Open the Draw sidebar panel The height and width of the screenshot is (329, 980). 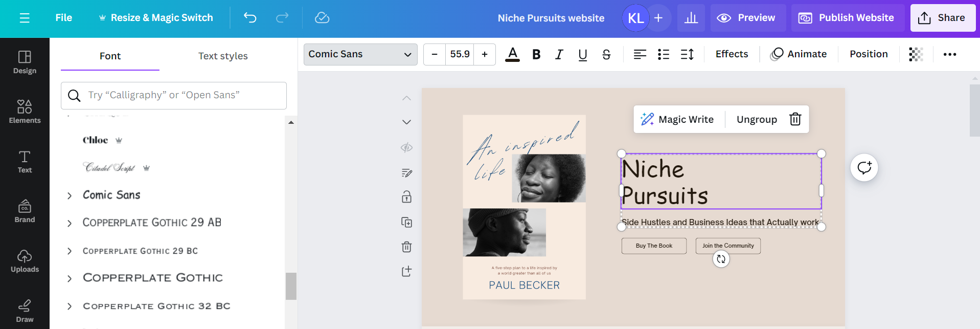point(25,311)
